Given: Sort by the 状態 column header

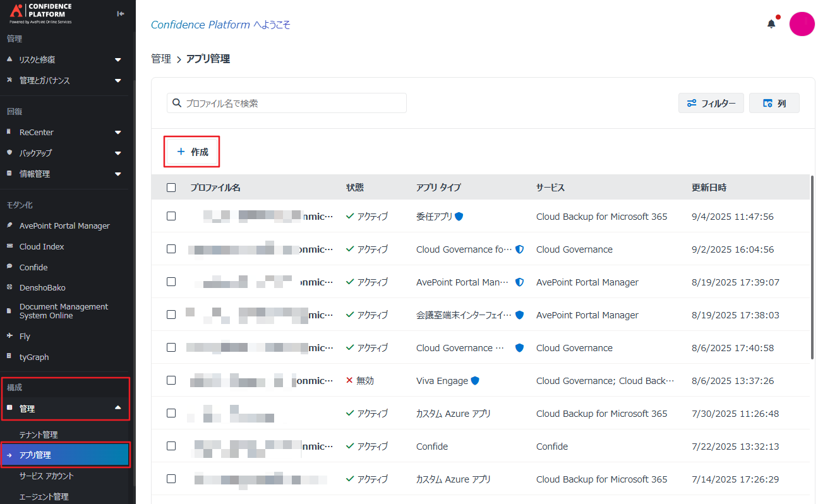Looking at the screenshot, I should pyautogui.click(x=355, y=188).
